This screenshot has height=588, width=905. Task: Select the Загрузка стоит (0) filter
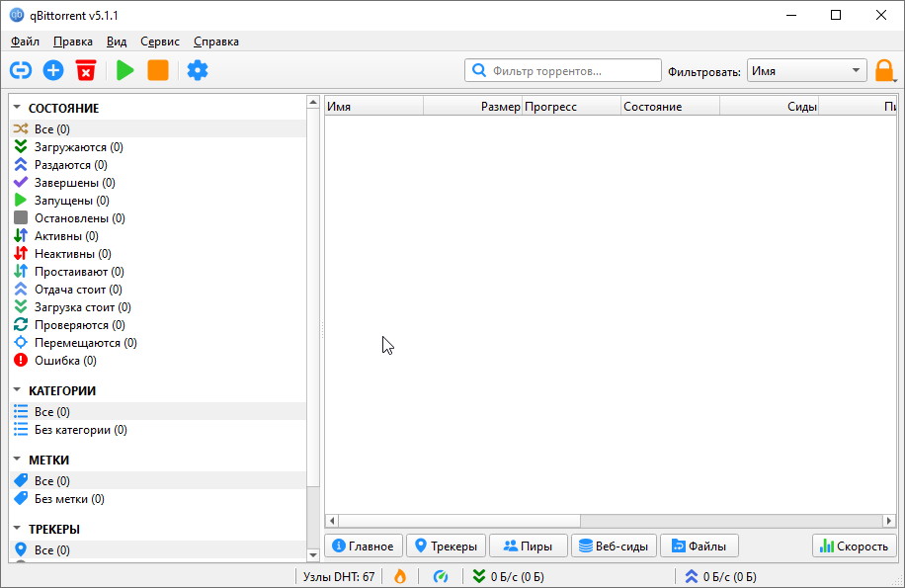(x=157, y=307)
